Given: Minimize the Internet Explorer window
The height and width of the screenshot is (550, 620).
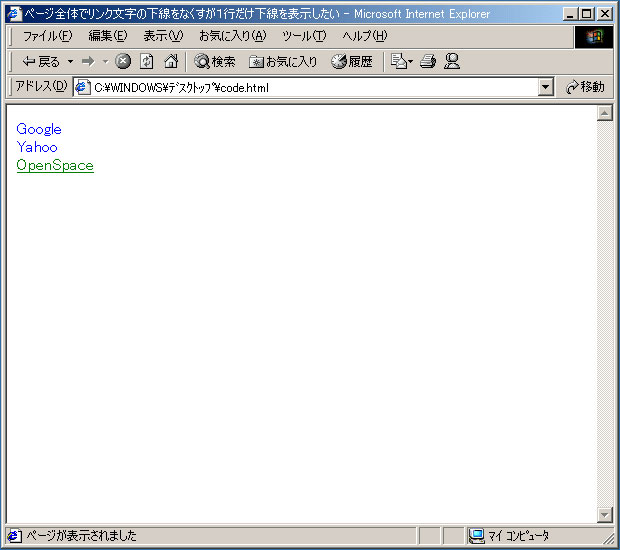Looking at the screenshot, I should [x=570, y=14].
